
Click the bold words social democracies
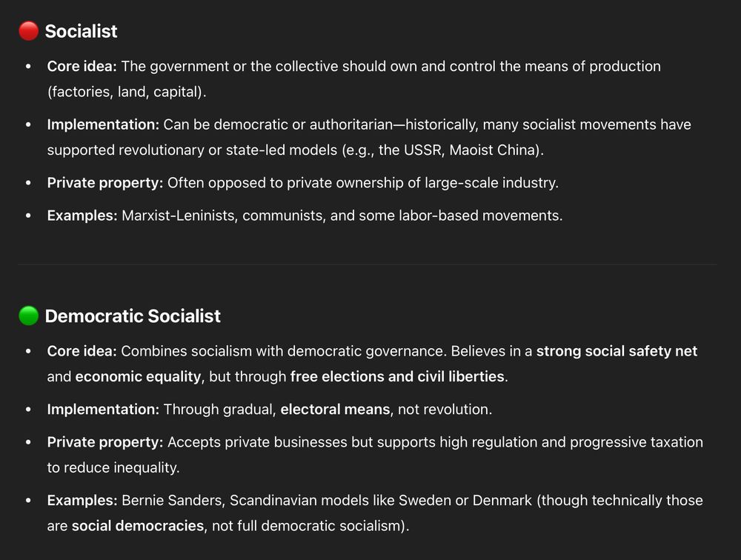coord(138,525)
